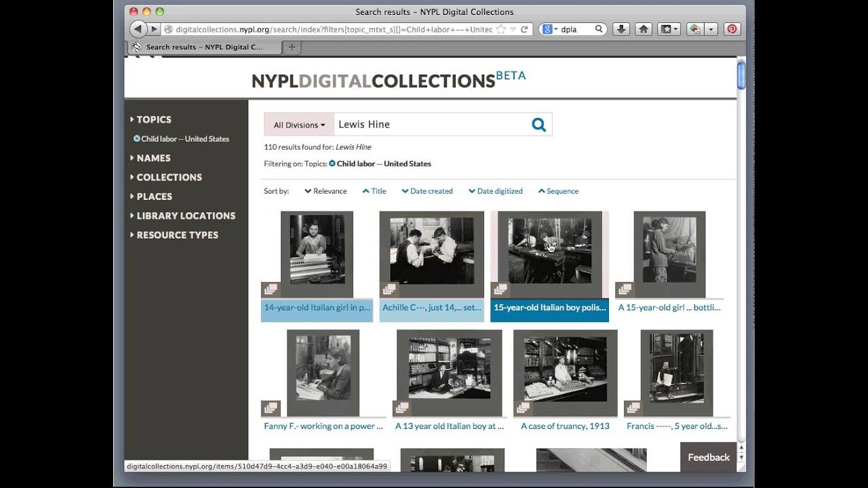Open the All Divisions dropdown
This screenshot has width=868, height=488.
[x=299, y=125]
